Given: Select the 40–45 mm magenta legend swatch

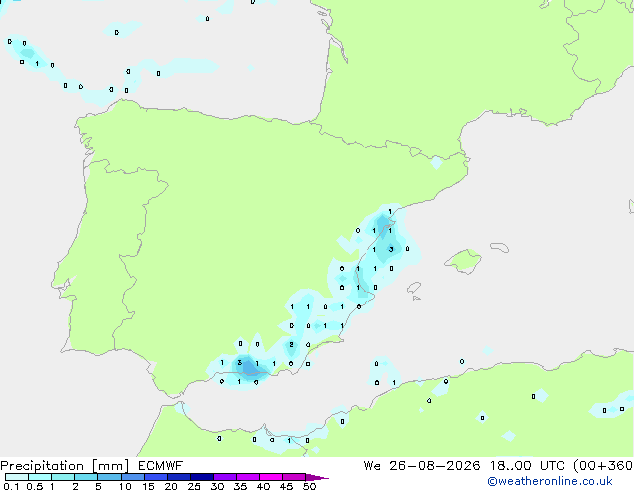Looking at the screenshot, I should click(x=271, y=477).
